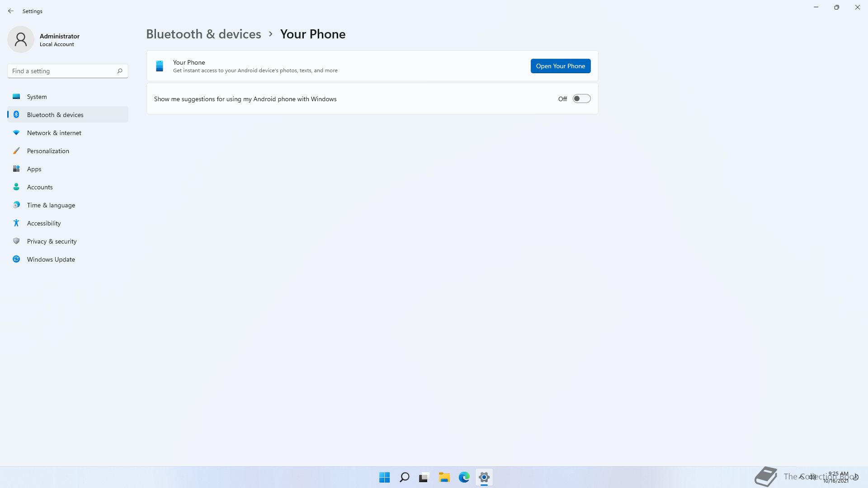Navigate to Accounts settings
Screen dimensions: 868x488
pyautogui.click(x=68, y=187)
